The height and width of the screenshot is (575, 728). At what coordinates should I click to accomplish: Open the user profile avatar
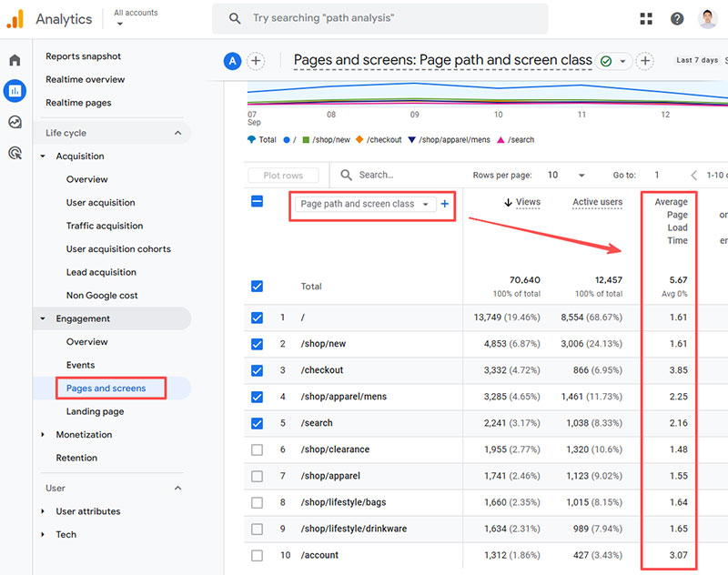pyautogui.click(x=708, y=18)
